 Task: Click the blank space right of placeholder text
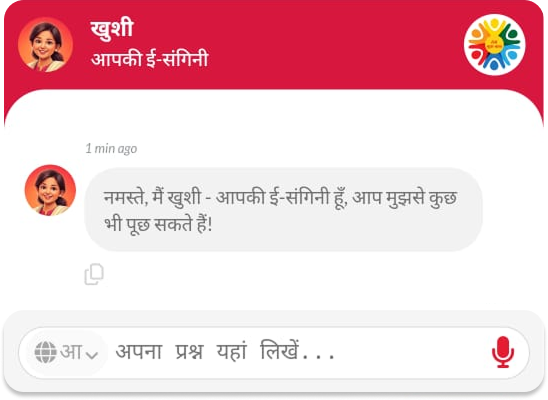[x=412, y=352]
